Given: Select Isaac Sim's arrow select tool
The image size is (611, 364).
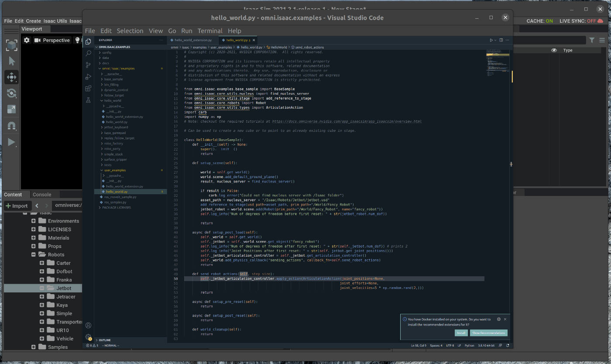Looking at the screenshot, I should 11,61.
